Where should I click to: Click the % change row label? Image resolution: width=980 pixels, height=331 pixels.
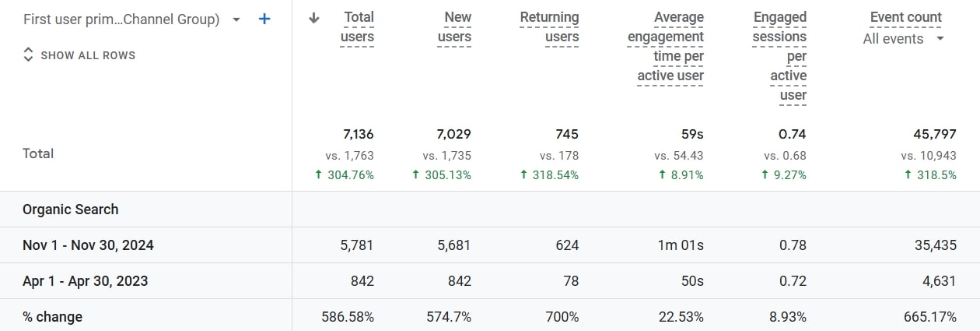(x=52, y=317)
